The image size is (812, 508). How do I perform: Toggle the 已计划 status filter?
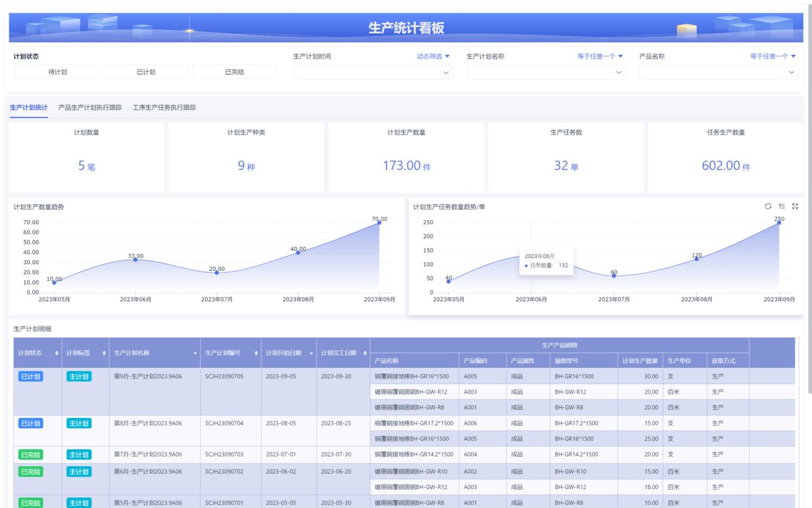click(x=145, y=72)
